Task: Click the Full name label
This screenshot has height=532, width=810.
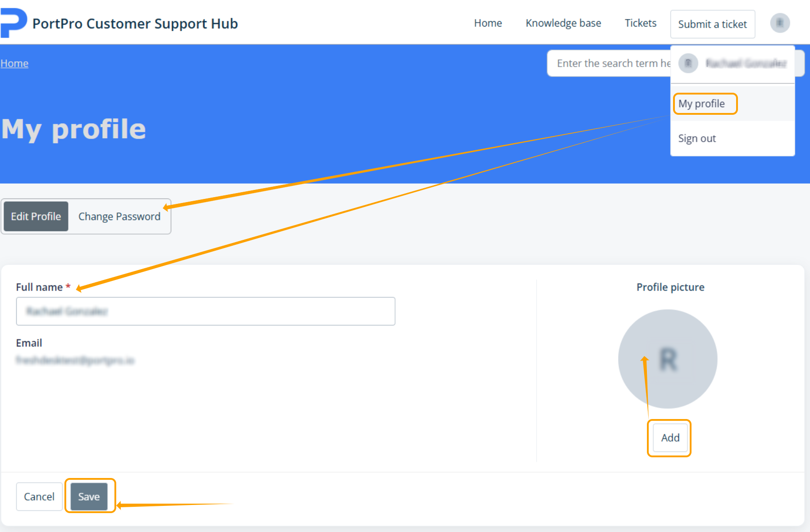Action: [39, 287]
